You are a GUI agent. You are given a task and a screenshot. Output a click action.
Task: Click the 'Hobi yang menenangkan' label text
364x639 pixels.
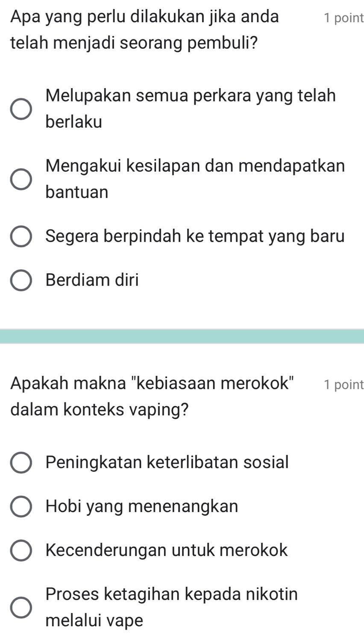pos(142,506)
